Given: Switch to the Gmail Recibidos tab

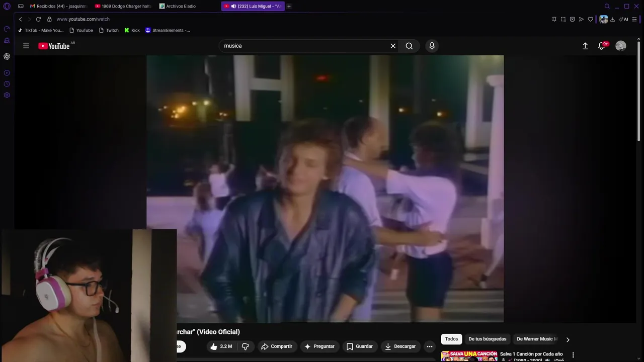Looking at the screenshot, I should [58, 6].
